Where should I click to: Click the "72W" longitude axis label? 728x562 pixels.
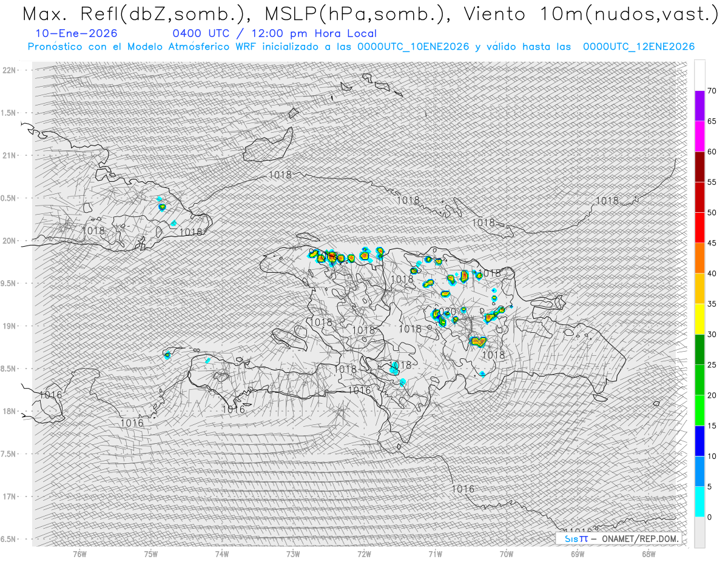(364, 554)
